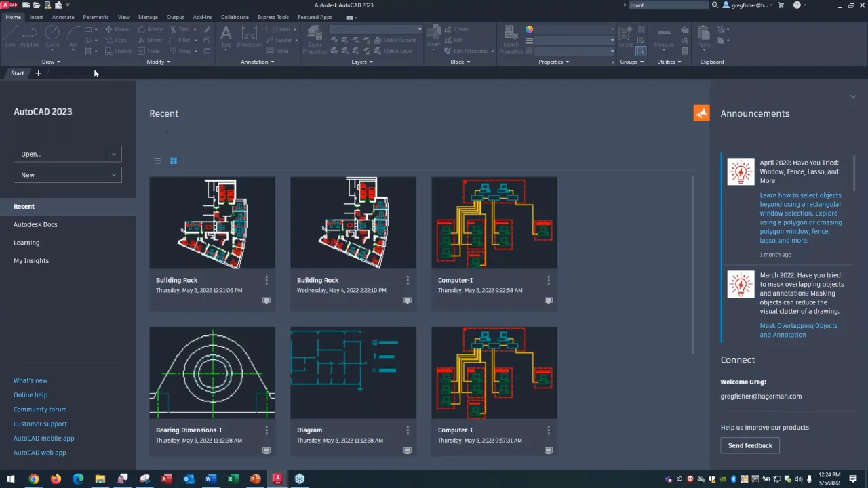Viewport: 868px width, 488px height.
Task: Activate the Trim tool
Action: [180, 29]
